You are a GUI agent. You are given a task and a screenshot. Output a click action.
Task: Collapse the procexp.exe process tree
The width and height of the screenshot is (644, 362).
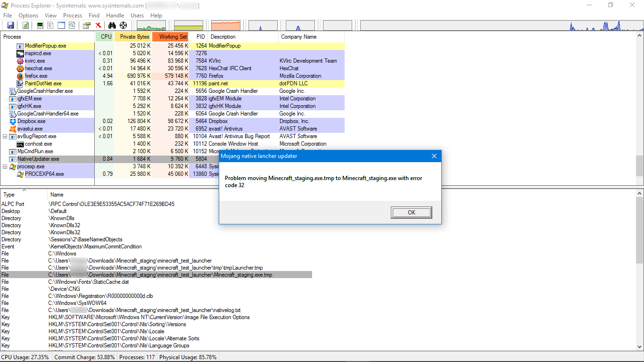point(5,166)
